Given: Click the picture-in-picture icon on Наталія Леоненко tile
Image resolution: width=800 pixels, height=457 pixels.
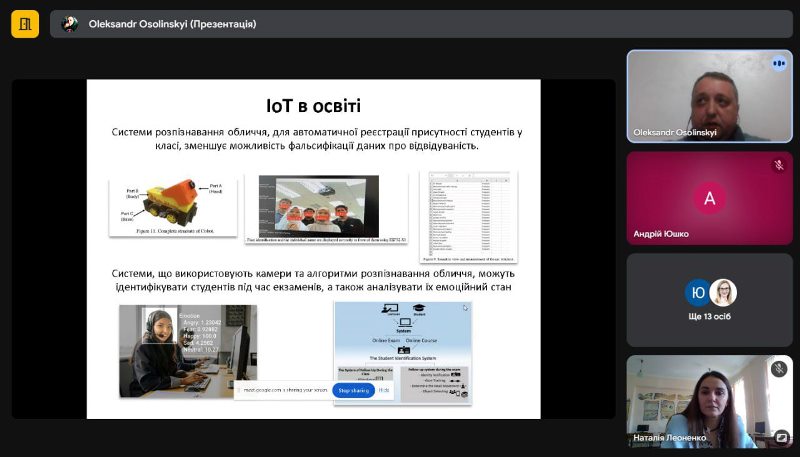Looking at the screenshot, I should coord(781,436).
